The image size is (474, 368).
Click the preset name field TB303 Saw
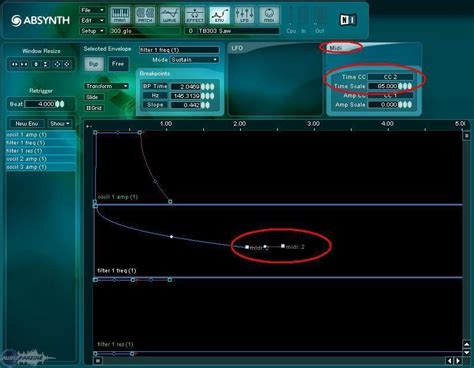pos(238,31)
